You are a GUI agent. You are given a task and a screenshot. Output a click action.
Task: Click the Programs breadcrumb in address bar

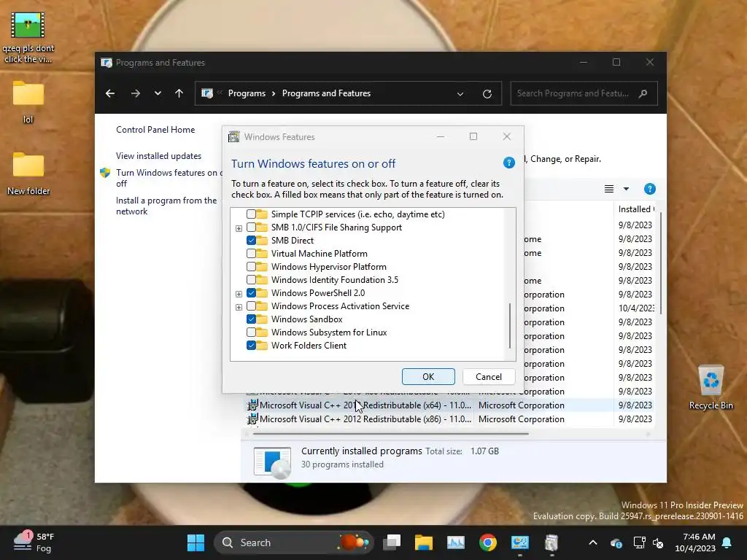point(247,93)
